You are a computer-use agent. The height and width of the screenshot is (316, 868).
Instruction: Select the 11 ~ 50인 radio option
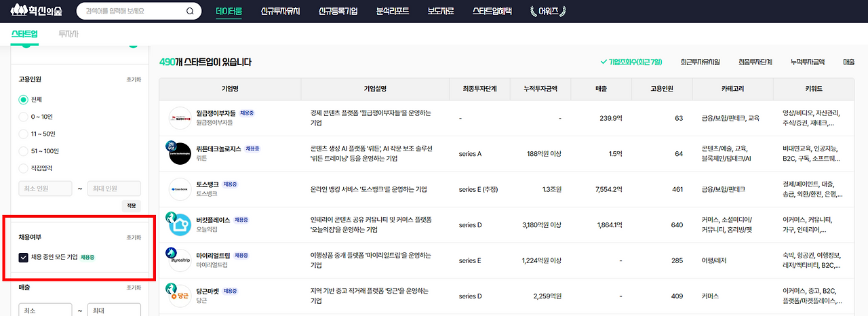click(24, 134)
